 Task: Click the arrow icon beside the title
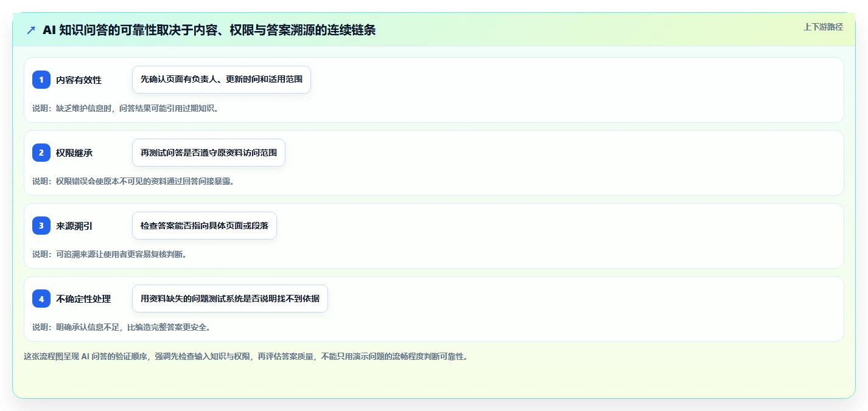point(31,30)
